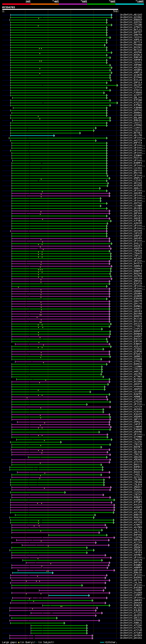146x644 pixels.
Task: Click the orange ~40% identity legend segment
Action: click(45, 4)
